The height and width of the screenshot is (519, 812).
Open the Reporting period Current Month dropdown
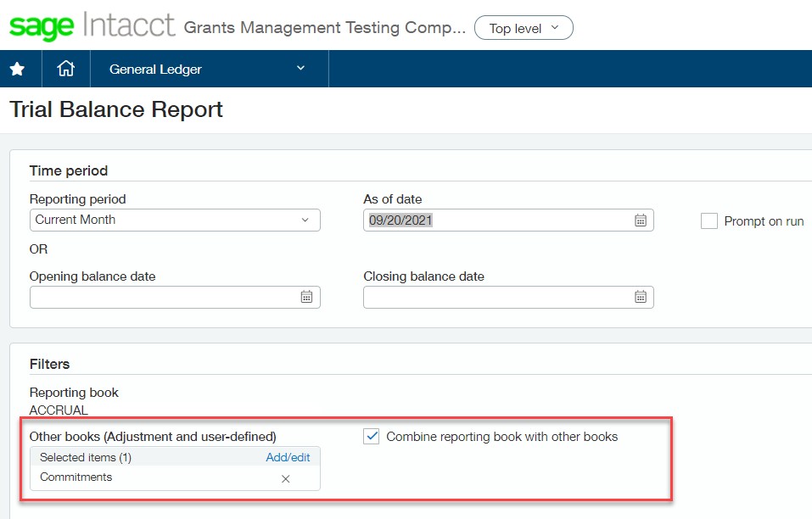click(x=174, y=220)
